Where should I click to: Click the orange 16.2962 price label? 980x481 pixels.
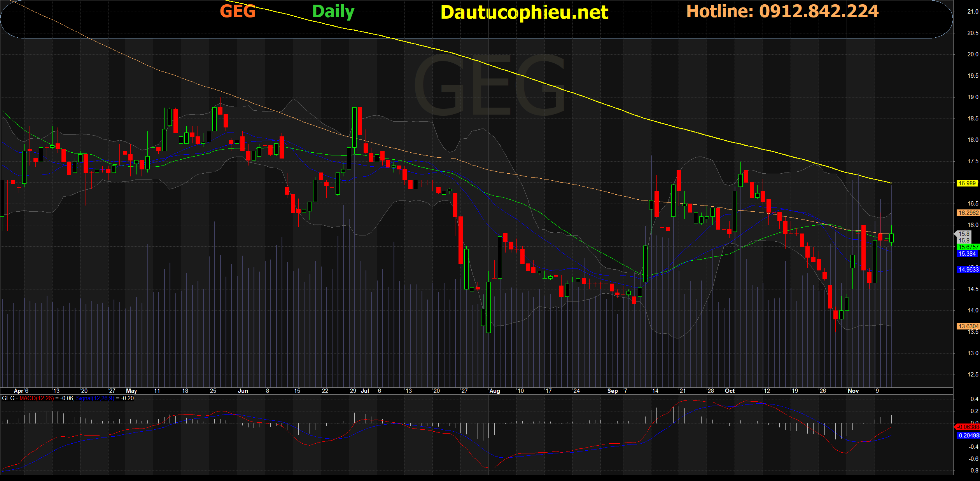(x=968, y=213)
